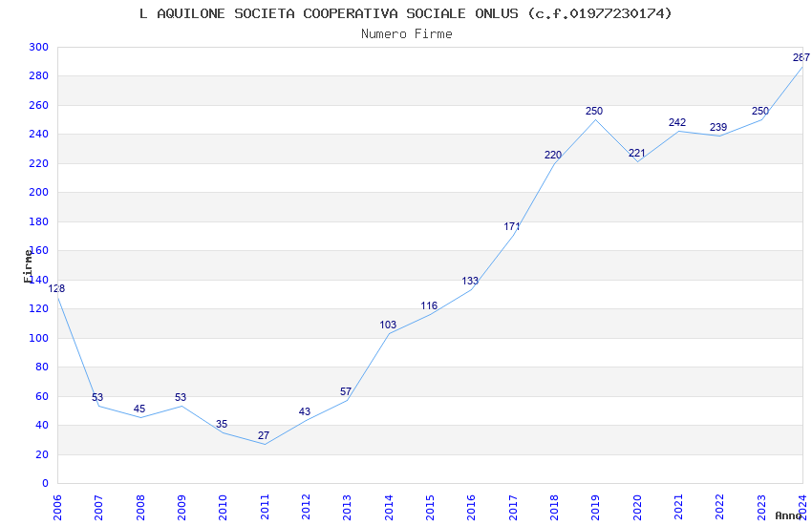Select the 2014 year label

389,507
